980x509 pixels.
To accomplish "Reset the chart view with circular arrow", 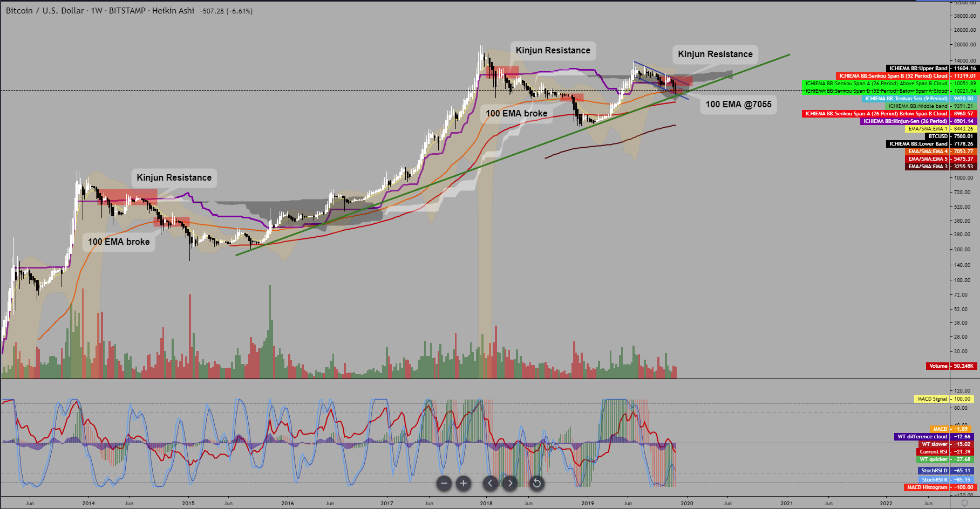I will click(536, 483).
